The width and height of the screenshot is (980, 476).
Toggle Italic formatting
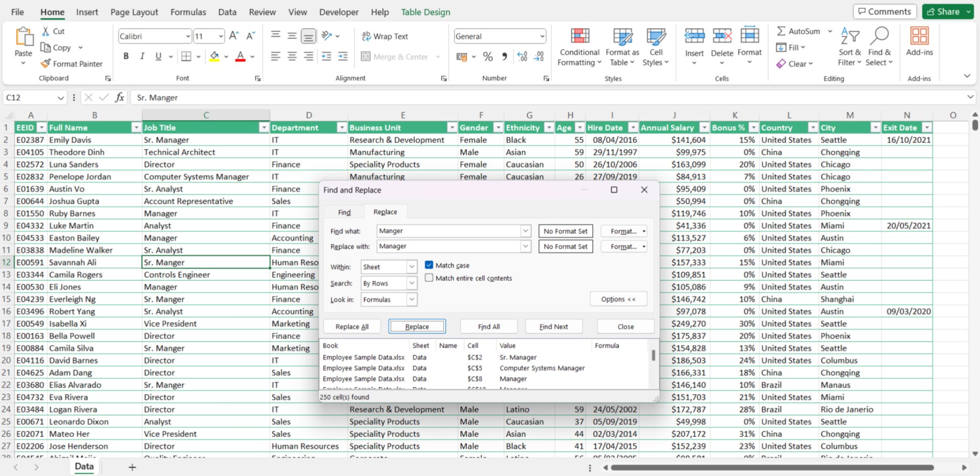pos(142,56)
